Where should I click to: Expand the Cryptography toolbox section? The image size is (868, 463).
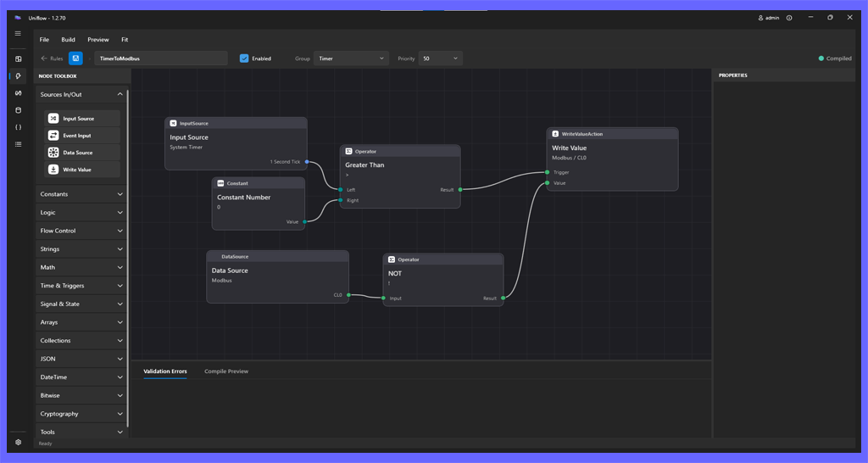click(x=81, y=414)
